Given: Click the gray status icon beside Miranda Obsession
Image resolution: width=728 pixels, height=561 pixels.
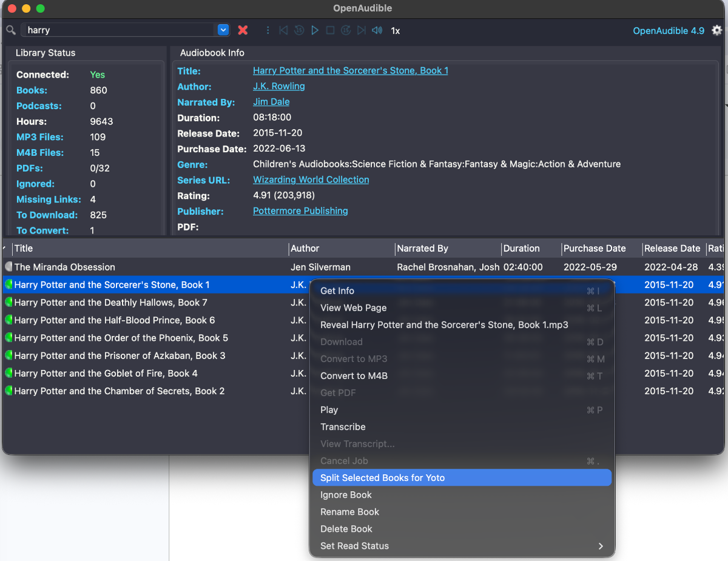Looking at the screenshot, I should tap(8, 267).
